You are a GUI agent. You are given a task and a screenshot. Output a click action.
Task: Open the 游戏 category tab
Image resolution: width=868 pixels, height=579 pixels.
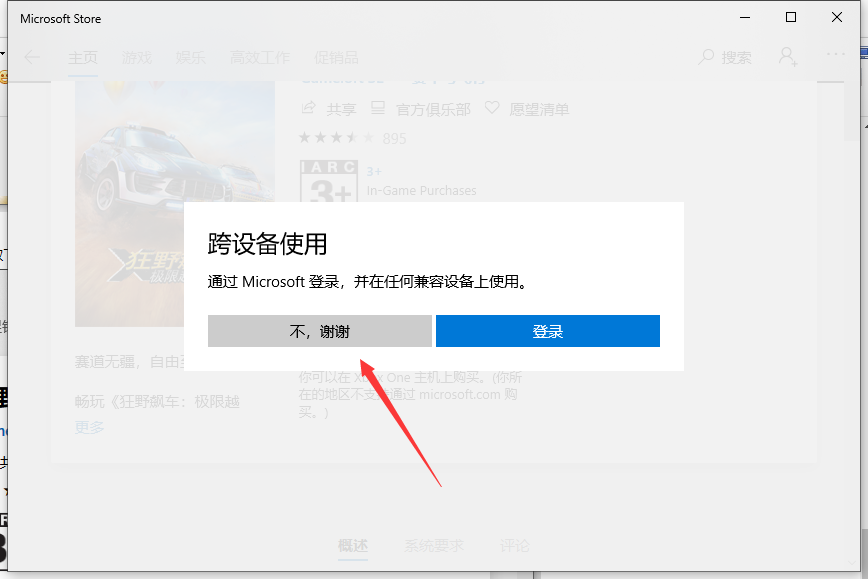pyautogui.click(x=137, y=57)
